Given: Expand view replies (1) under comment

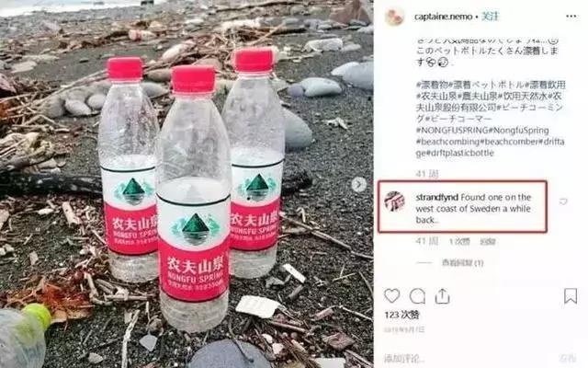Looking at the screenshot, I should click(462, 263).
